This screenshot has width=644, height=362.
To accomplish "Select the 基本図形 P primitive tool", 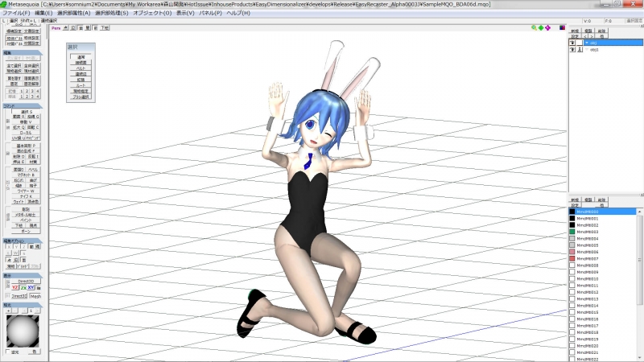I will tap(27, 146).
